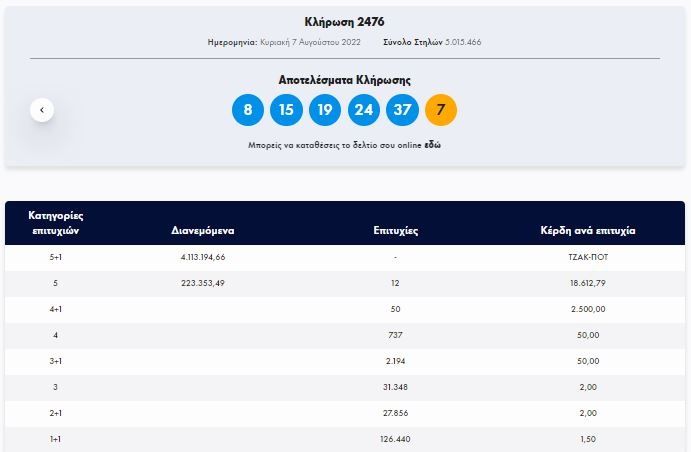Click the 'Κέρδη ανά επιτυχία' column header
This screenshot has height=452, width=691.
(x=588, y=230)
